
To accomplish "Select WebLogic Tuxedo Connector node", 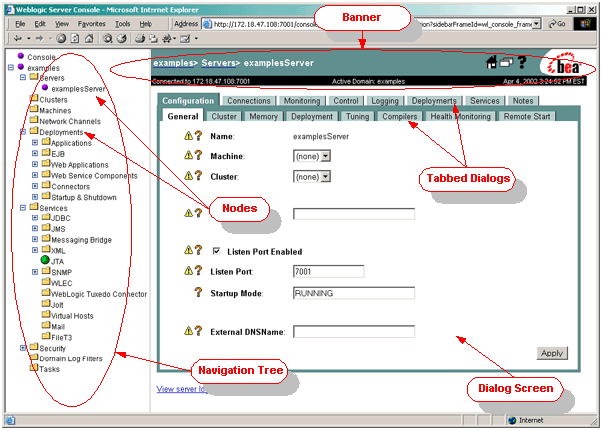I will pyautogui.click(x=99, y=294).
